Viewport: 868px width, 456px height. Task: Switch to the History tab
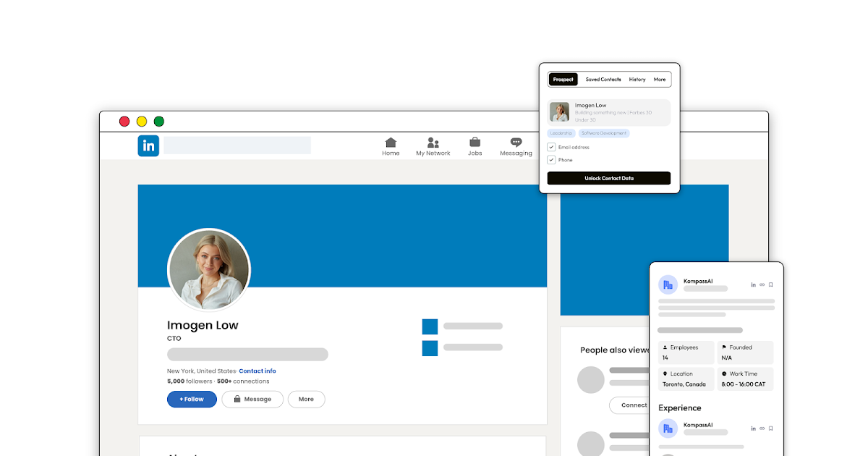[x=637, y=80]
